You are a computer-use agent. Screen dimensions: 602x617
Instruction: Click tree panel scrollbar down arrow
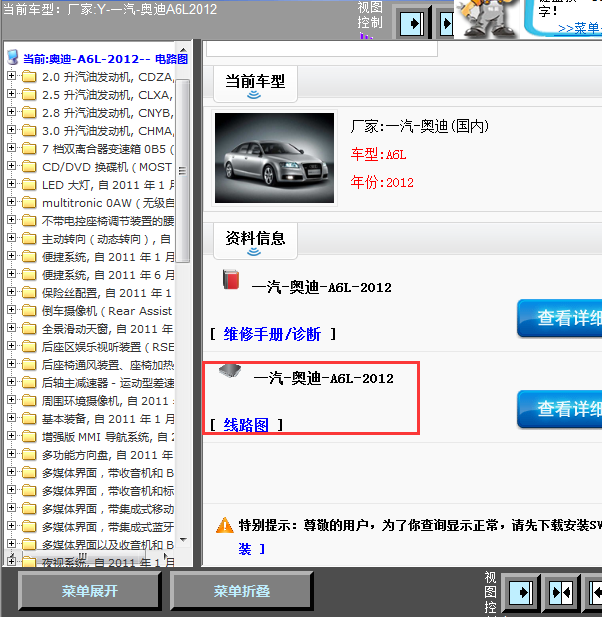(x=183, y=539)
